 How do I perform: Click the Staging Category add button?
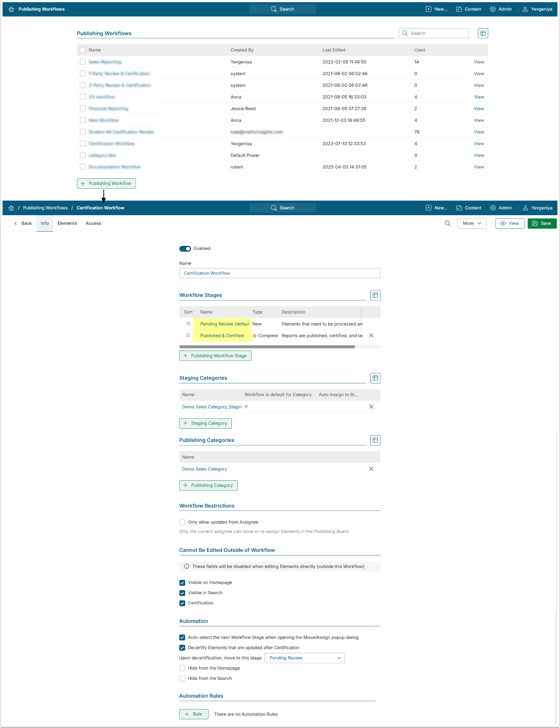pyautogui.click(x=206, y=423)
